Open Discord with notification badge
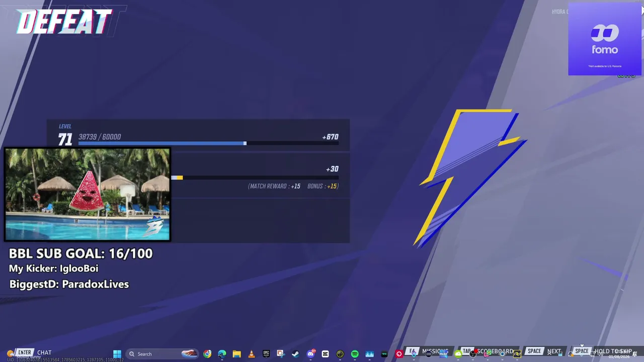The width and height of the screenshot is (644, 362). [x=310, y=354]
